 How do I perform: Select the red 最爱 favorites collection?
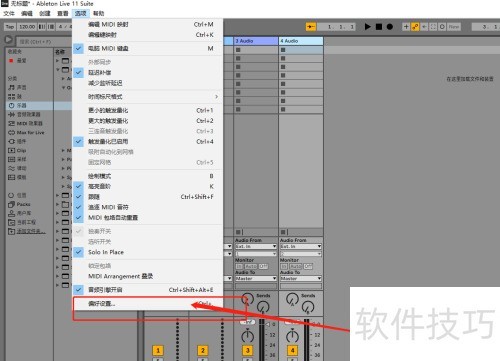(x=18, y=61)
